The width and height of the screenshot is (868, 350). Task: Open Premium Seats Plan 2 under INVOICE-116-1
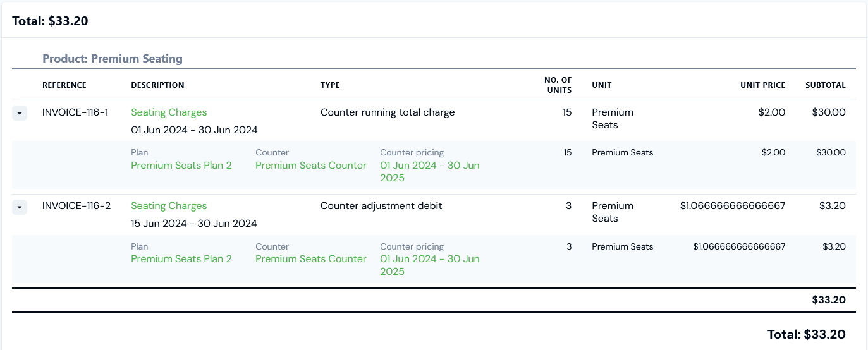click(181, 166)
